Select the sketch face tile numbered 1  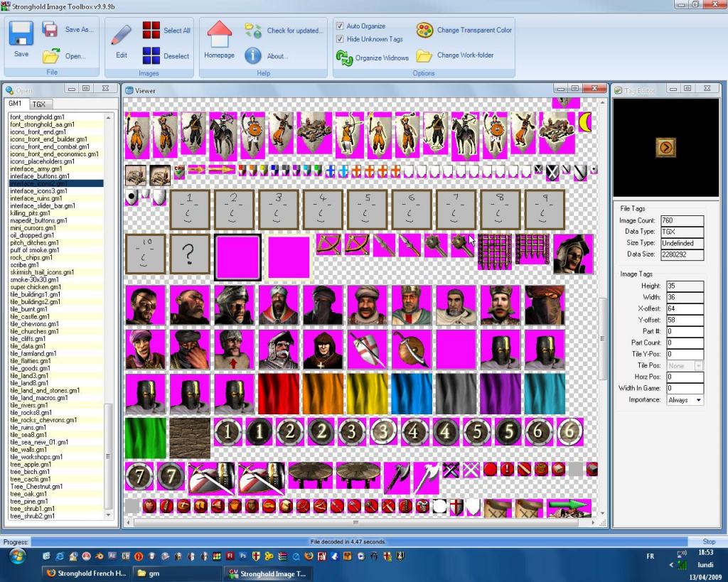coord(189,210)
